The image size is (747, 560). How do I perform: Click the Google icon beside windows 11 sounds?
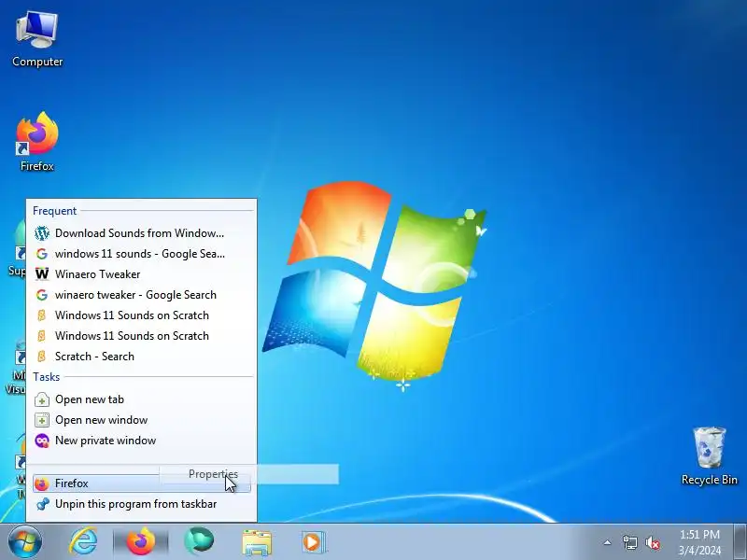pyautogui.click(x=42, y=254)
